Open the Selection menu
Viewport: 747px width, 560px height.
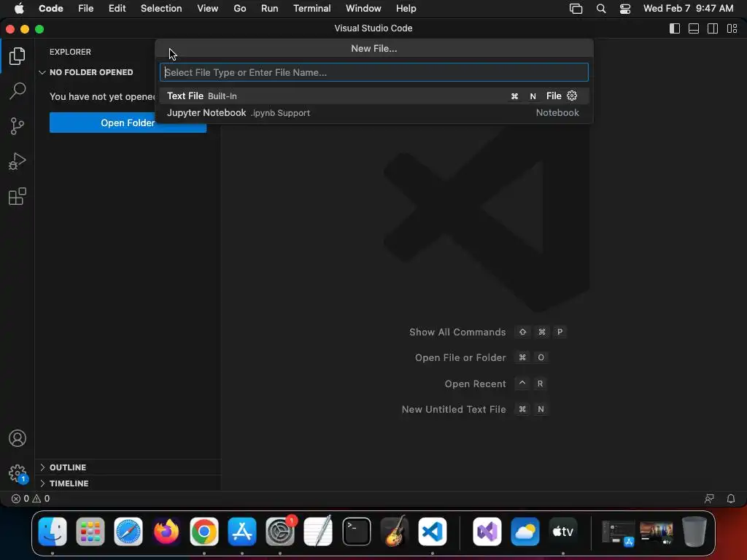point(161,9)
